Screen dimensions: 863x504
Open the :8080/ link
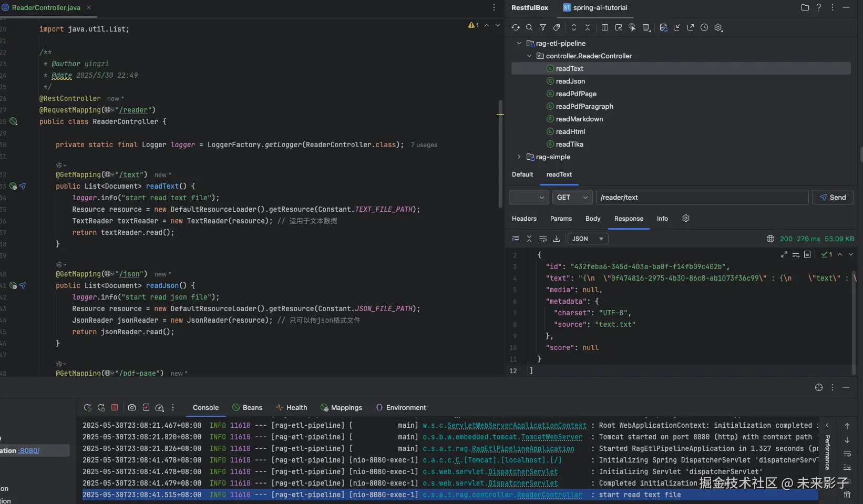click(x=29, y=450)
